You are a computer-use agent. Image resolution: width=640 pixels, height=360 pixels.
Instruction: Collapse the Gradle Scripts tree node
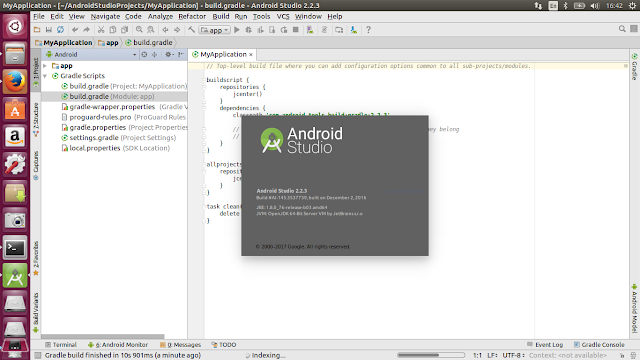click(45, 76)
